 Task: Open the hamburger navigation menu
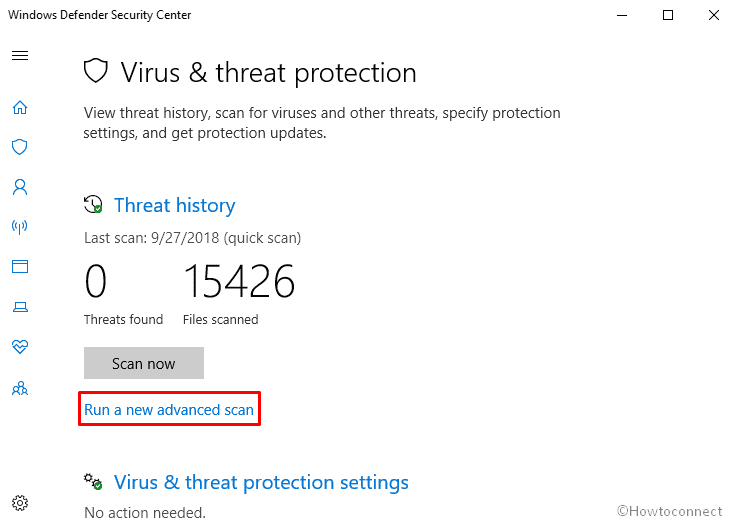point(20,56)
